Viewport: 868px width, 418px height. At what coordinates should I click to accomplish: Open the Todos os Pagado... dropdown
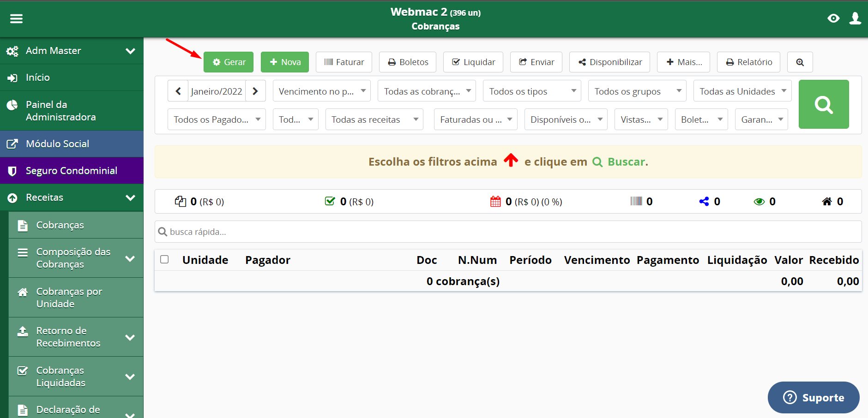click(217, 119)
